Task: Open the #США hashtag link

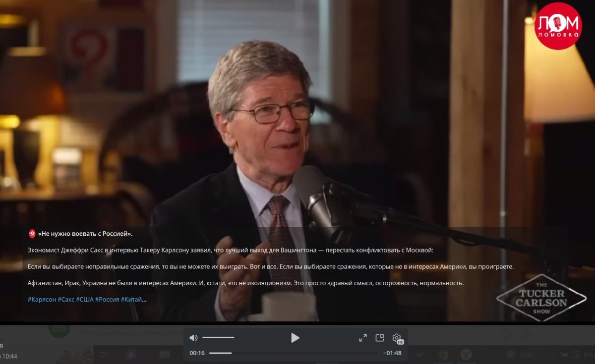Action: 84,300
